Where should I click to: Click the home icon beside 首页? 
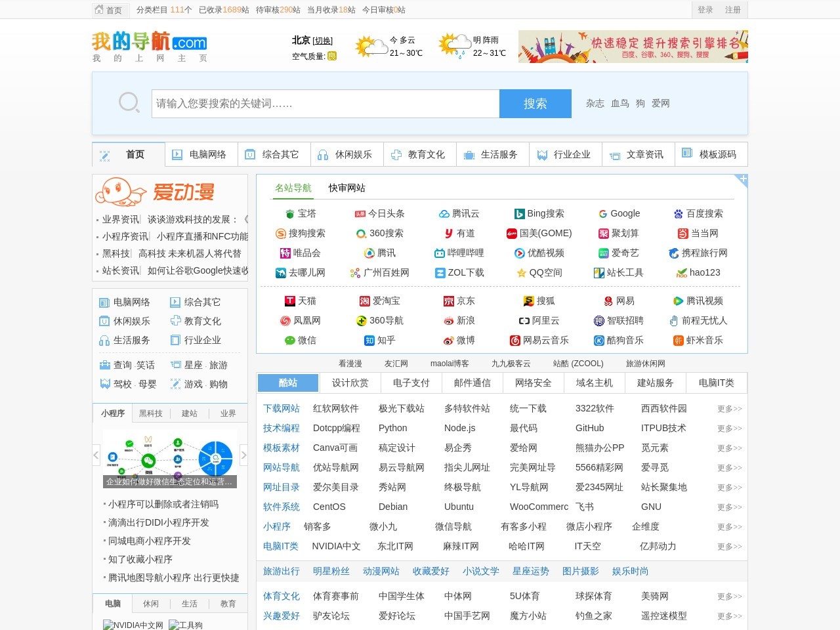point(99,10)
